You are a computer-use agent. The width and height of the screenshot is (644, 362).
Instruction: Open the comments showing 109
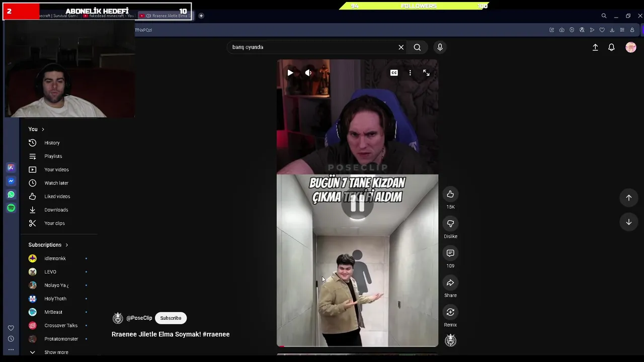click(x=450, y=253)
